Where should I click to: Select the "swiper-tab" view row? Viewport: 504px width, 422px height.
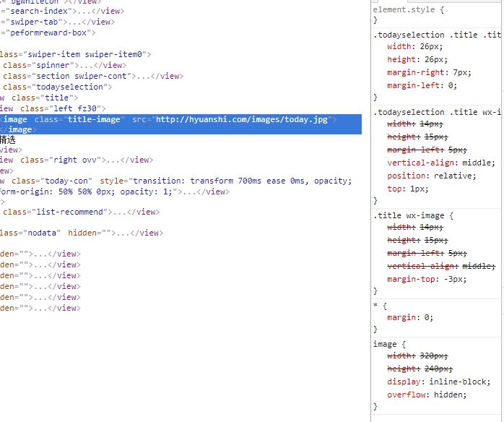click(57, 22)
